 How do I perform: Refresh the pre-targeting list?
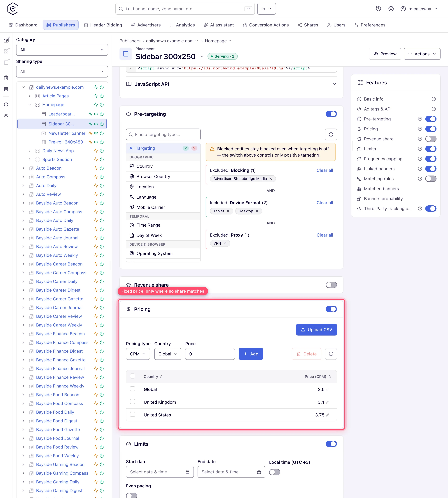pos(331,134)
